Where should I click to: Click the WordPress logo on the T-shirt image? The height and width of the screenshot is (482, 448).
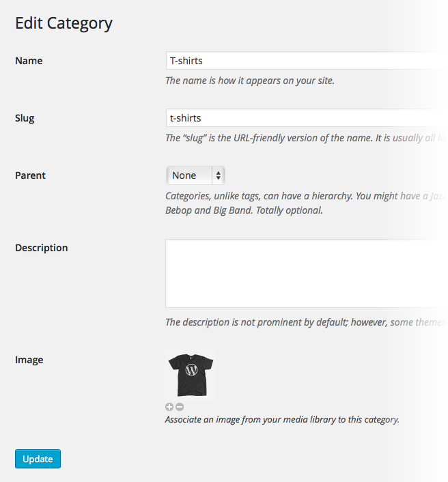coord(192,371)
